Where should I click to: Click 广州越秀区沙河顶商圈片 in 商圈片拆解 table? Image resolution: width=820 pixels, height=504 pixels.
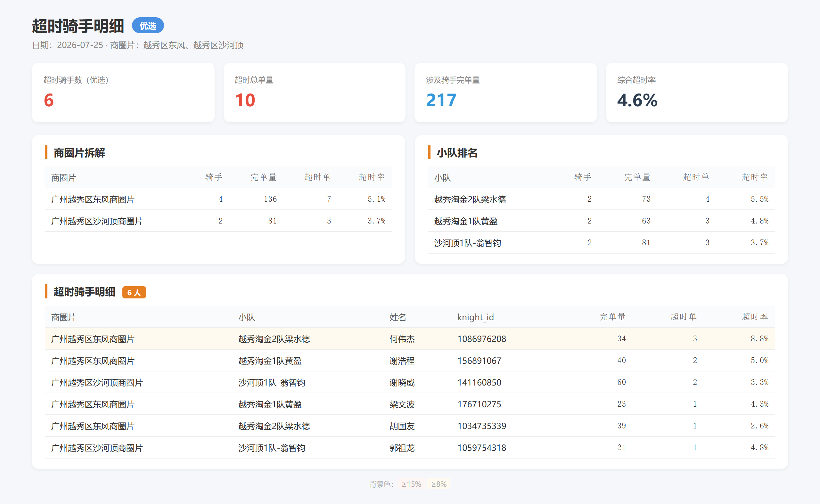click(x=97, y=221)
